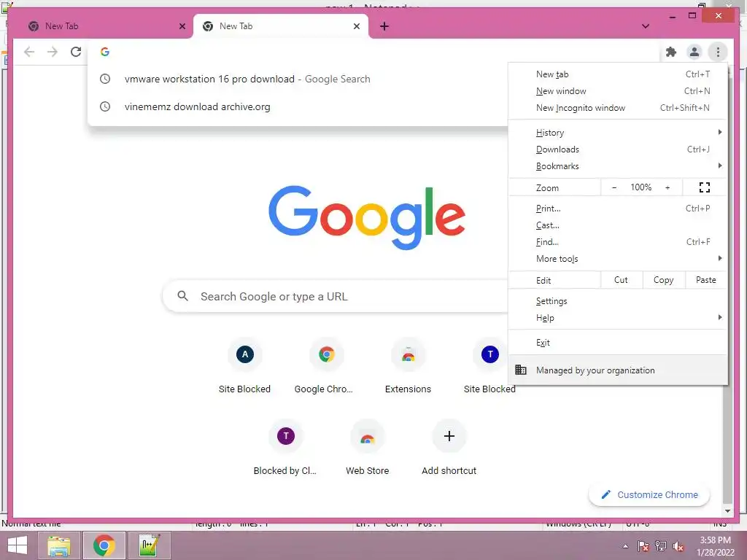
Task: Open the profile avatar icon
Action: 694,52
